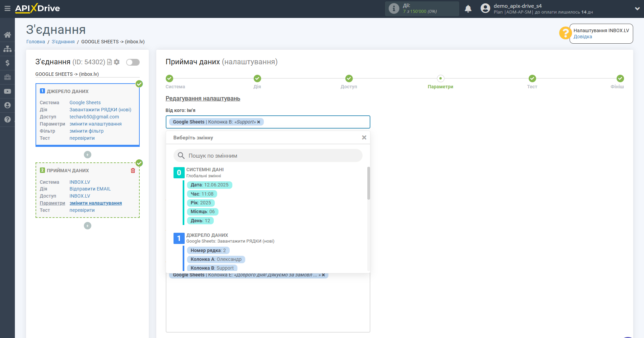Click the actions counter 7 з 150'000

[x=420, y=12]
